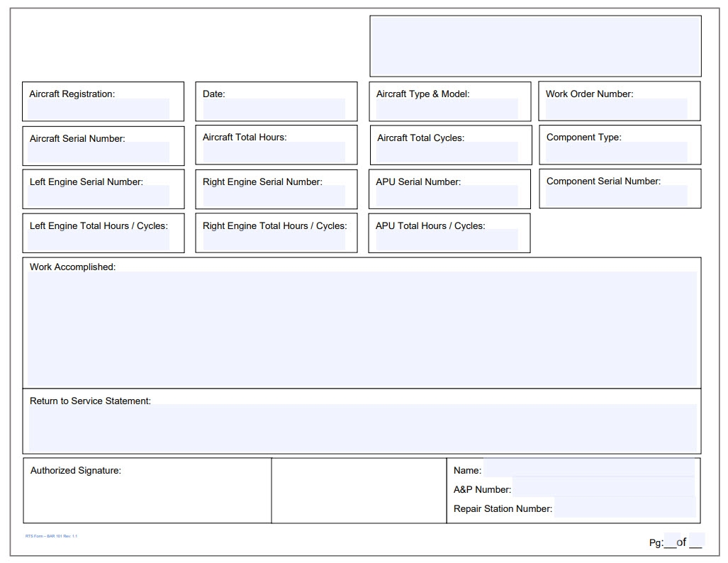Viewport: 728px width, 563px height.
Task: Focus Right Engine Total Hours / Cycles field
Action: [274, 240]
